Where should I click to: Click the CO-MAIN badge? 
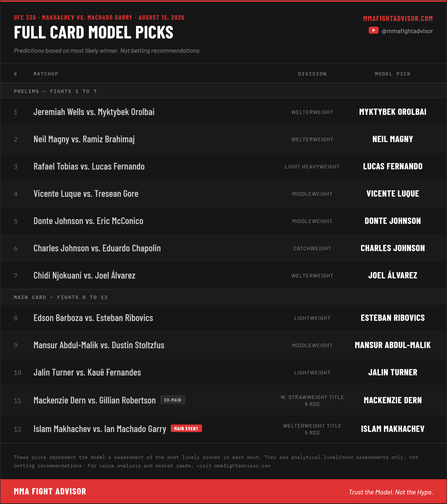[173, 400]
